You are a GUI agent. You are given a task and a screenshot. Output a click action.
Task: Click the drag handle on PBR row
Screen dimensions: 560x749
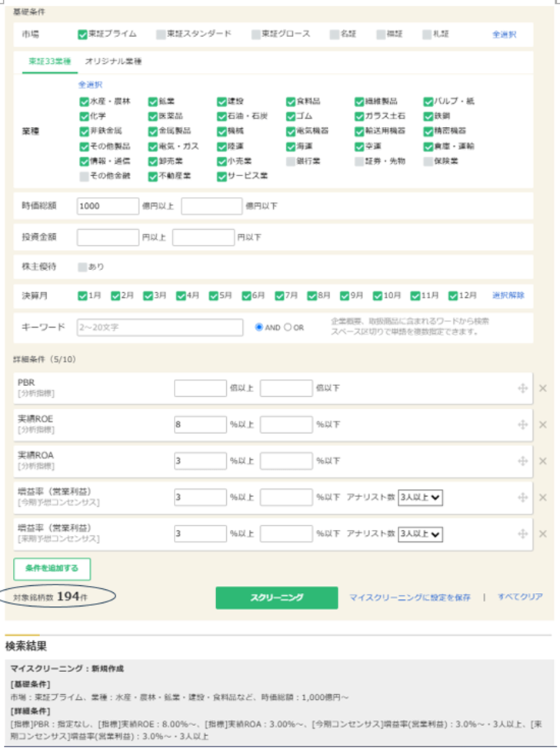[523, 388]
